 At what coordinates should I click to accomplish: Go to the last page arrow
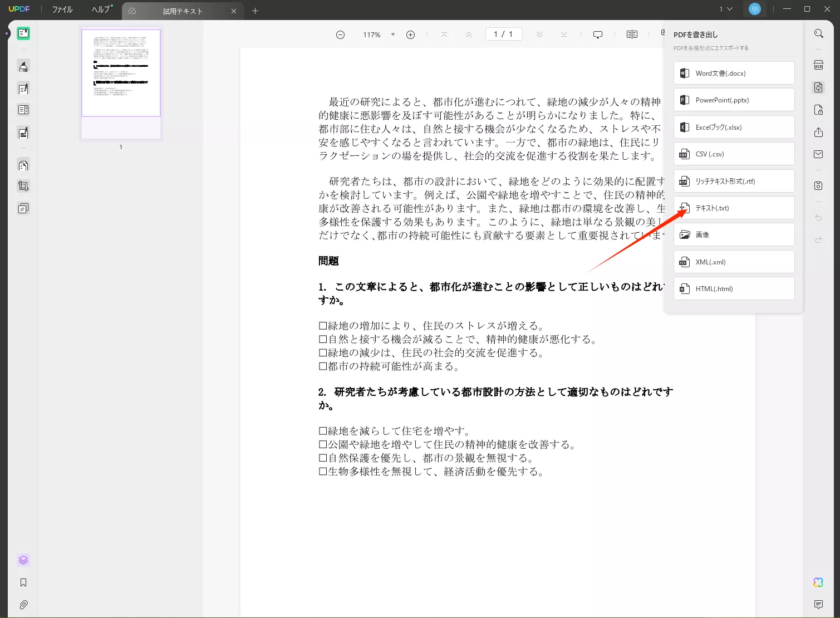click(x=564, y=35)
